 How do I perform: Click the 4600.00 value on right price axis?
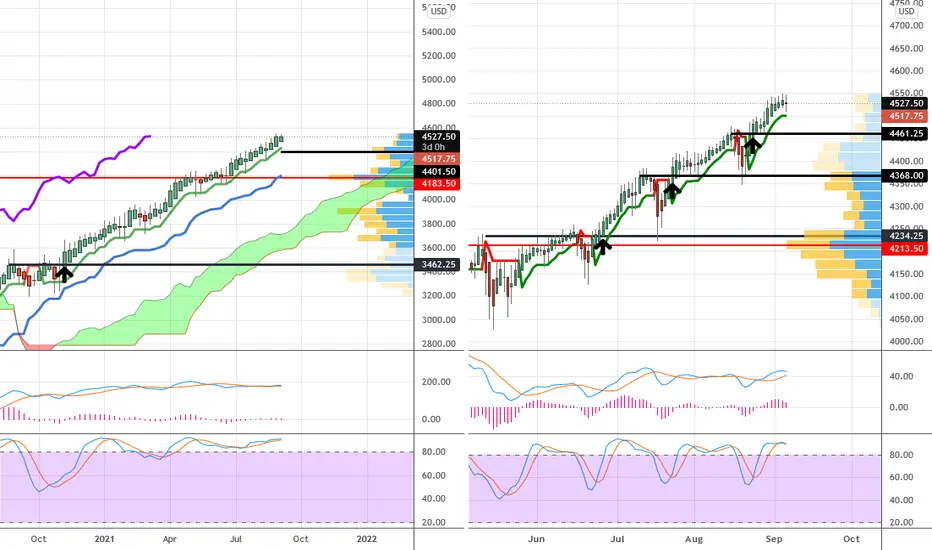906,71
